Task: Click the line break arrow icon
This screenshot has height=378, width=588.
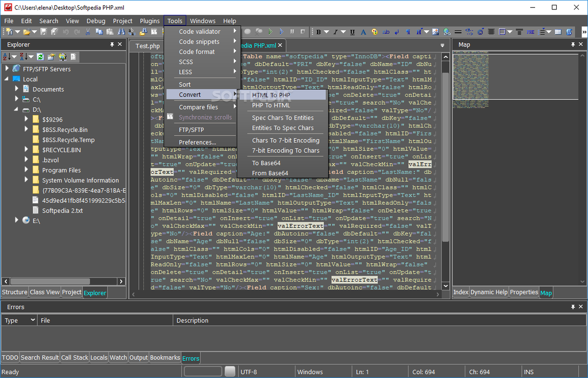Action: [x=396, y=32]
